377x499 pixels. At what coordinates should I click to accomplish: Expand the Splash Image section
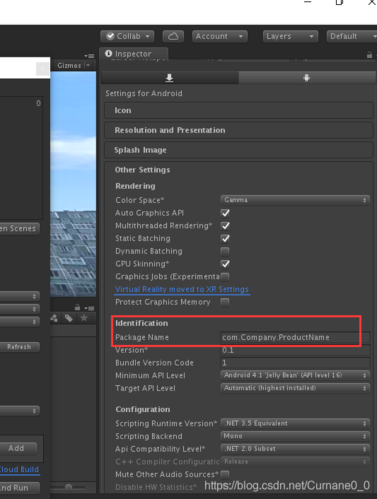[238, 150]
